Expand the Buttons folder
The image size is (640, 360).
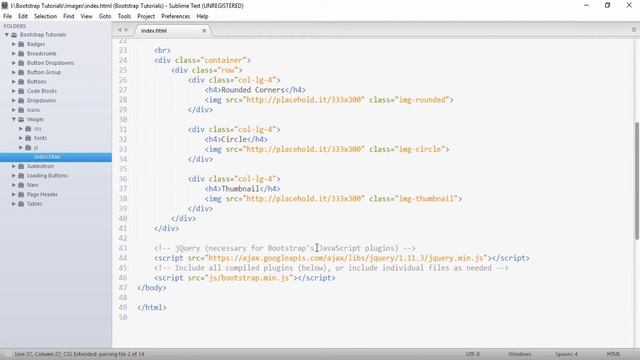click(14, 82)
